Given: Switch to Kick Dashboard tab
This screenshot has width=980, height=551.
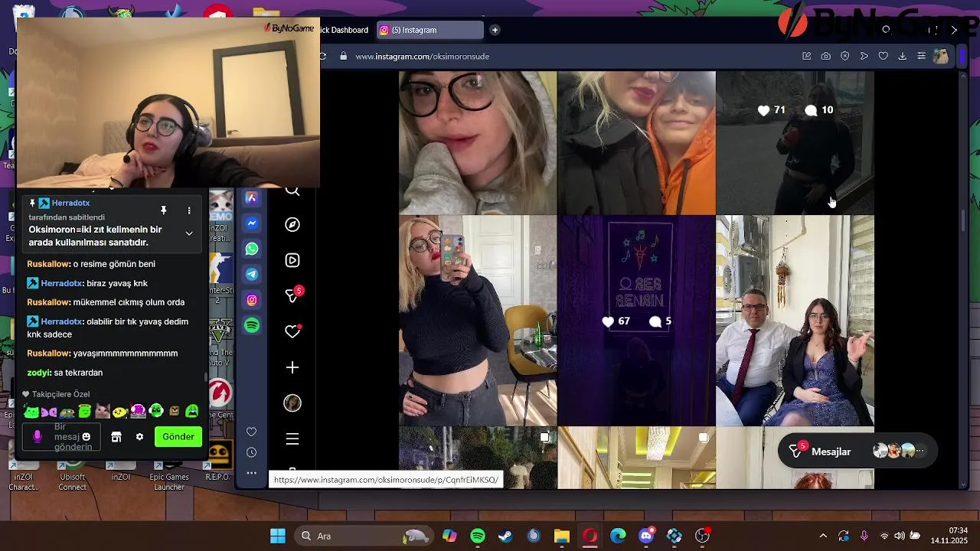Looking at the screenshot, I should click(345, 30).
